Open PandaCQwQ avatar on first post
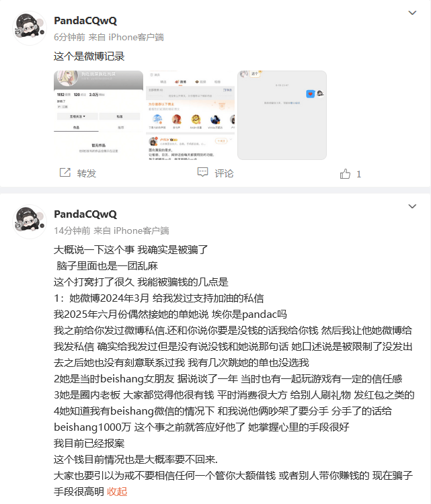The image size is (431, 504). tap(30, 29)
